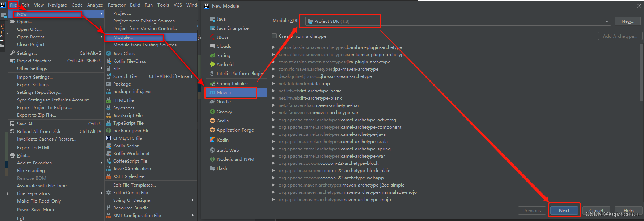Viewport: 644px width, 221px height.
Task: Expand maven-archetype-har node
Action: tap(274, 105)
